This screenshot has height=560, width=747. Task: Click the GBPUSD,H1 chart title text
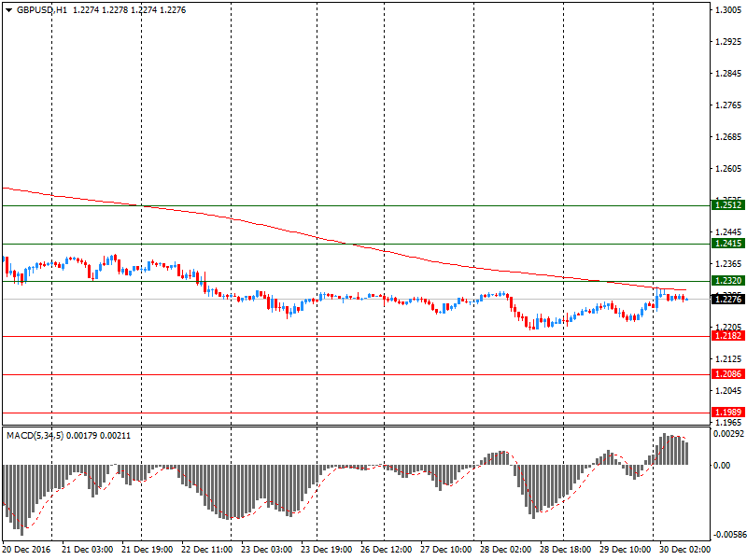coord(42,10)
